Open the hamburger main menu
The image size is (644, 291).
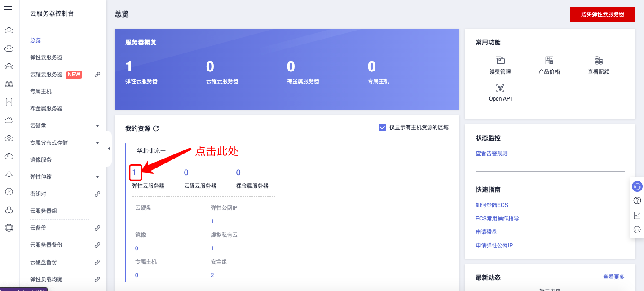coord(8,10)
